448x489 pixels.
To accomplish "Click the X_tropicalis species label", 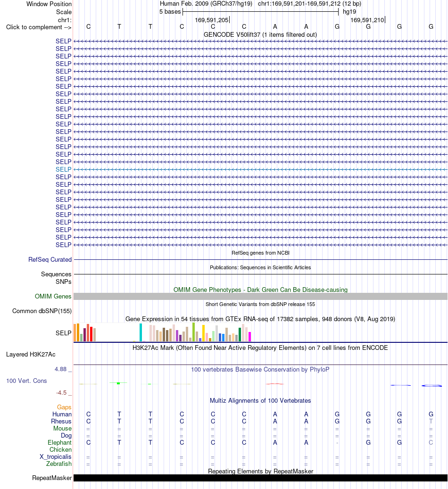I will tap(56, 457).
